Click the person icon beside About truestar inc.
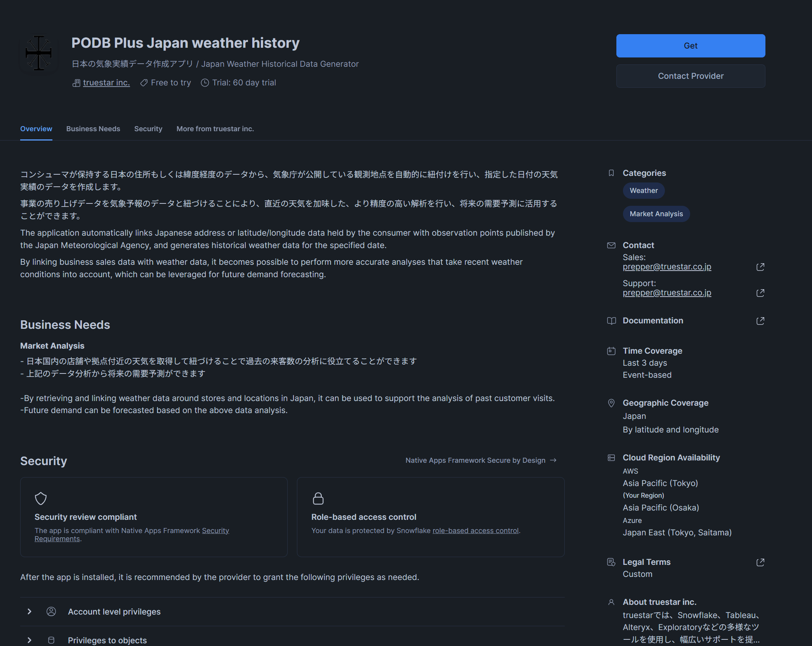The image size is (812, 646). tap(611, 603)
